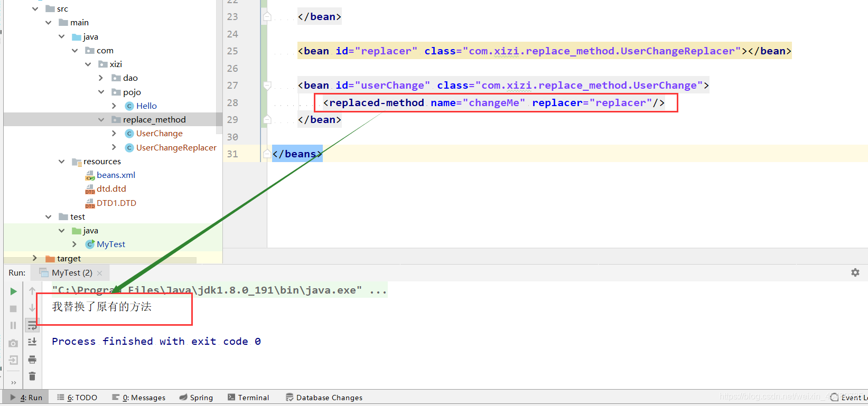868x406 pixels.
Task: Select the UserChange class icon
Action: pyautogui.click(x=129, y=134)
